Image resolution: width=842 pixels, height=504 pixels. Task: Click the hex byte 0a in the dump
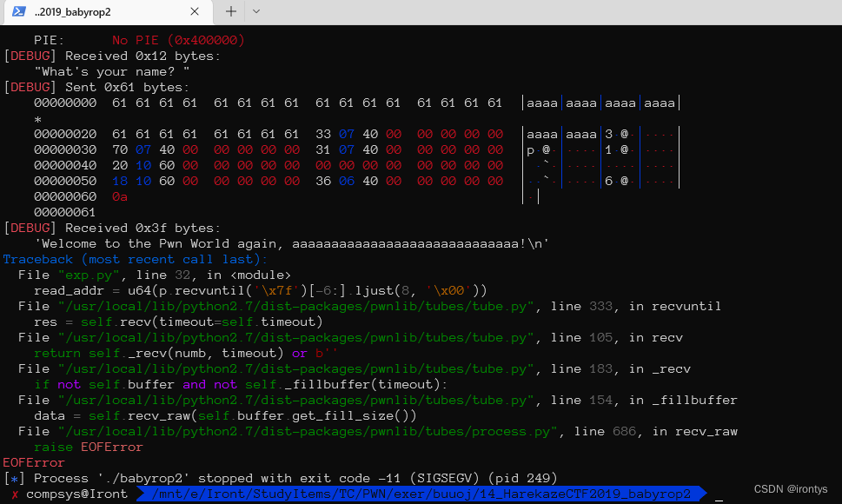tap(119, 196)
